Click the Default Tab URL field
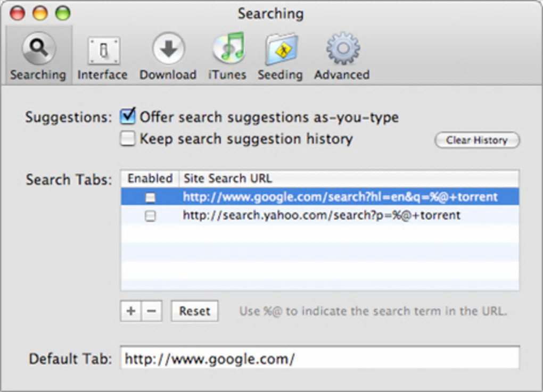Viewport: 543px width, 392px height. [x=319, y=358]
